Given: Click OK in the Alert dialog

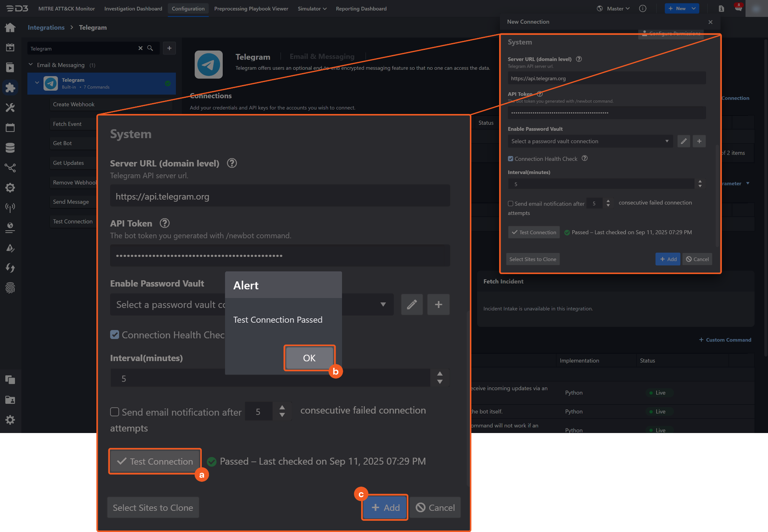Looking at the screenshot, I should [x=309, y=358].
